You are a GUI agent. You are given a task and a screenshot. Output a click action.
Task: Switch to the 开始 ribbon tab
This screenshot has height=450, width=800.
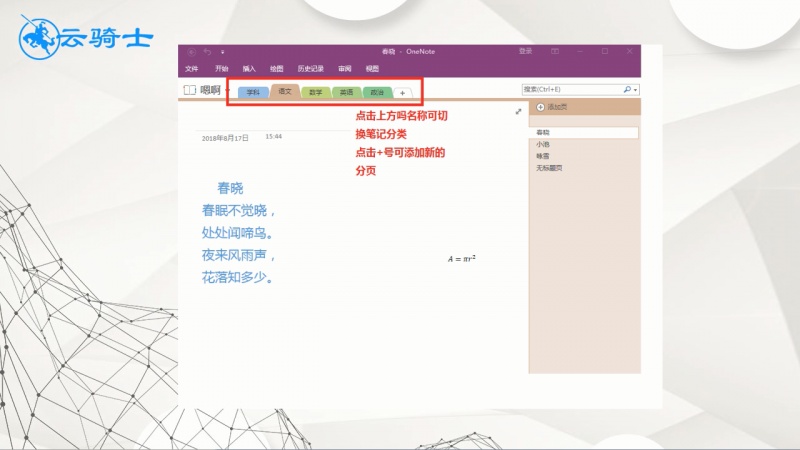click(221, 69)
